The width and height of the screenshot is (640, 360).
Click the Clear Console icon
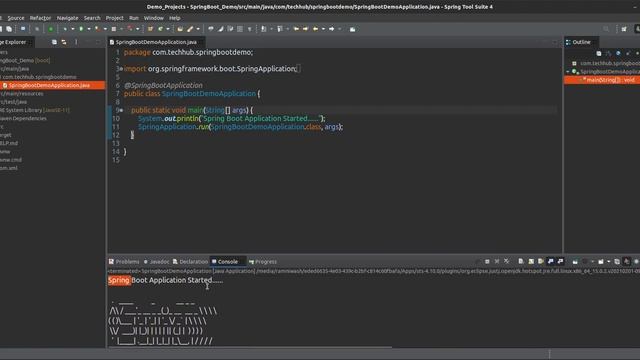[521, 262]
